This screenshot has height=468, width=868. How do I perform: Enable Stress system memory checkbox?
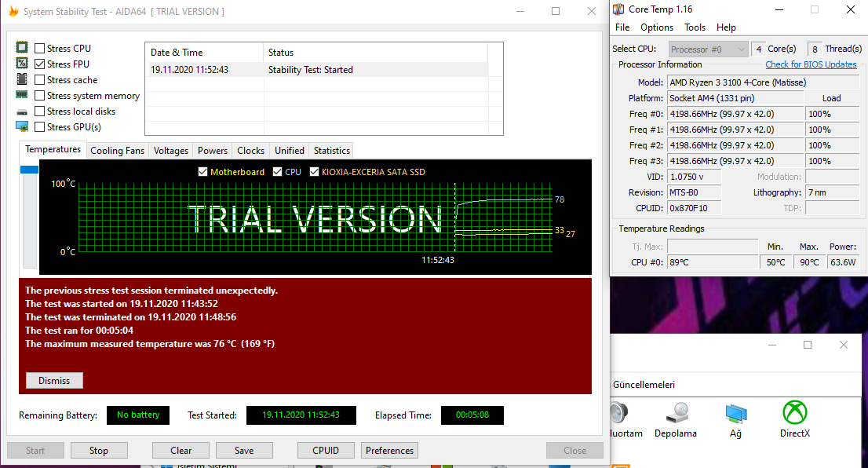(39, 95)
